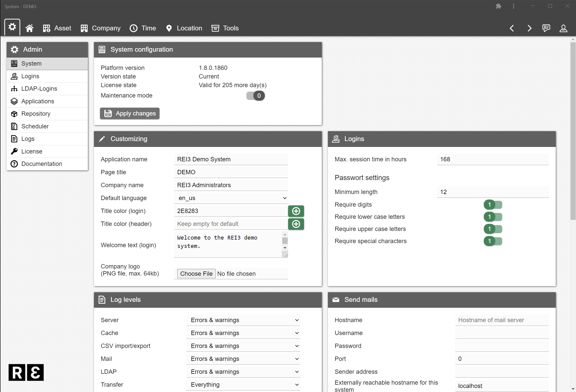Open the Tools menu item

point(225,28)
